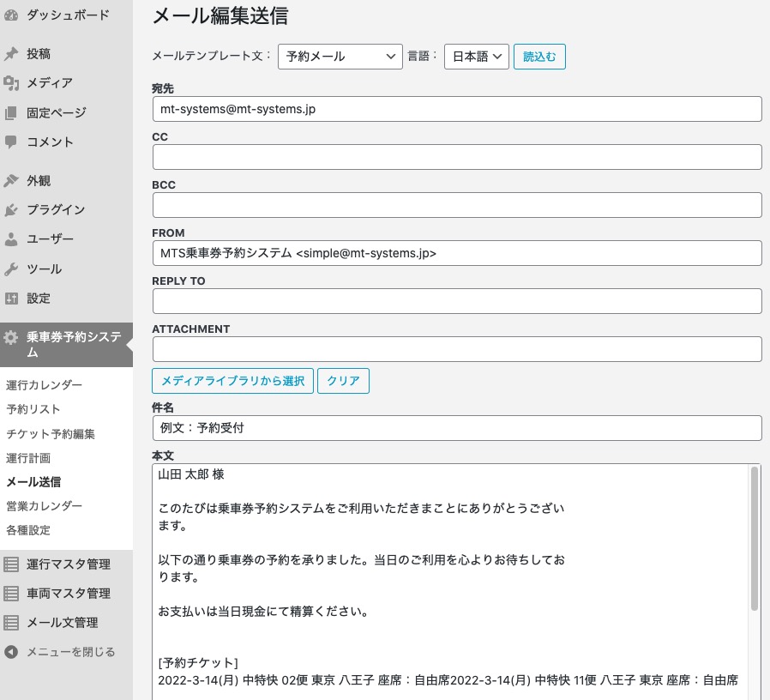Click the pages icon beside 固定ページ
Viewport: 770px width, 700px height.
[x=11, y=113]
